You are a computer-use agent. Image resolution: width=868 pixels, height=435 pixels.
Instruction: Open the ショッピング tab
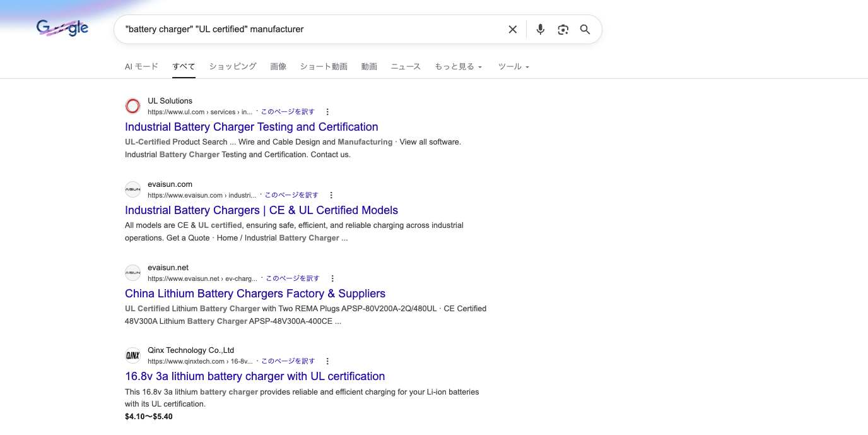pos(232,66)
